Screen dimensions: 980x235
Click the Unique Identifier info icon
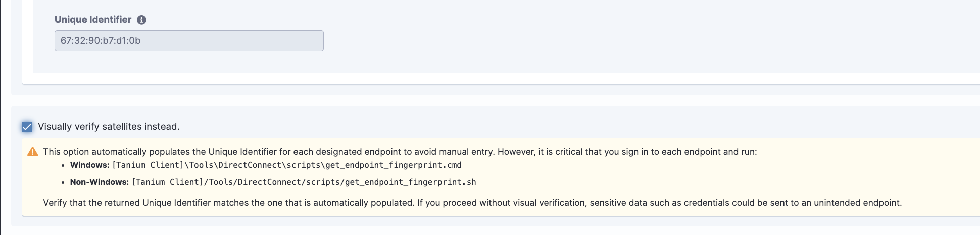[141, 20]
